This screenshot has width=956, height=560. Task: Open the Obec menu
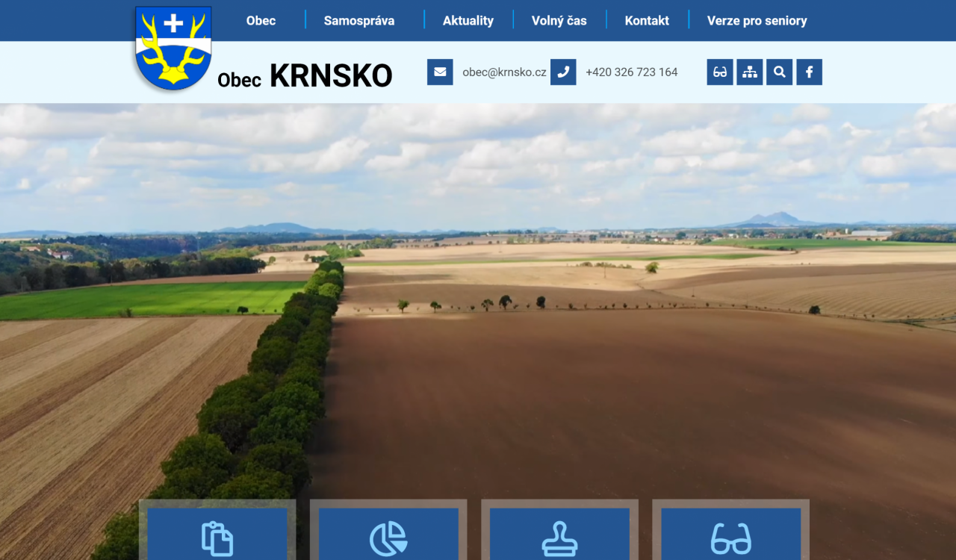point(261,21)
